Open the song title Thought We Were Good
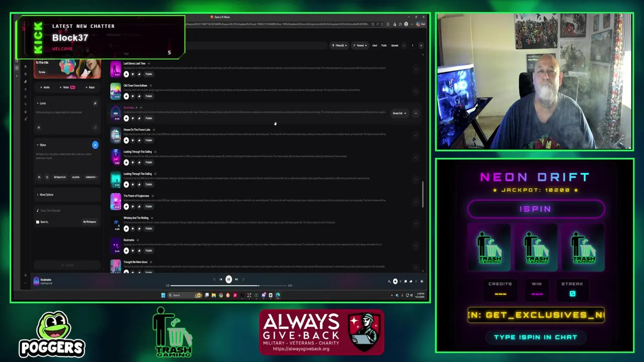 point(135,262)
